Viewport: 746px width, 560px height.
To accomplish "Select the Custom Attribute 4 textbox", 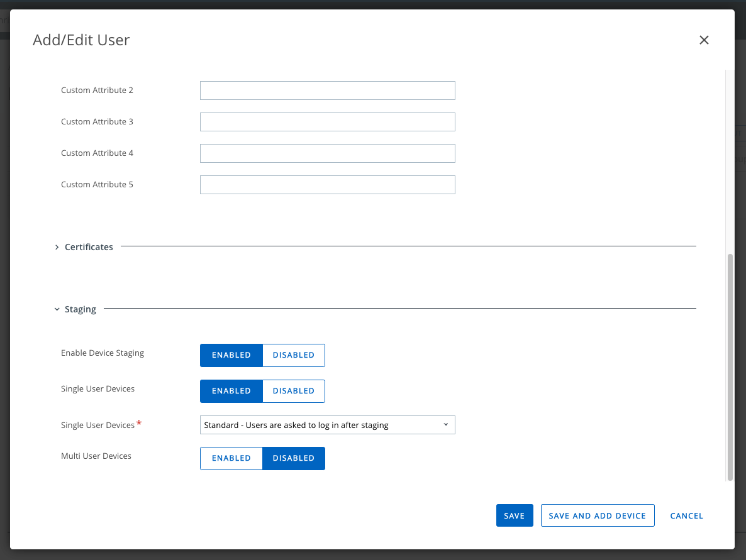I will click(327, 153).
